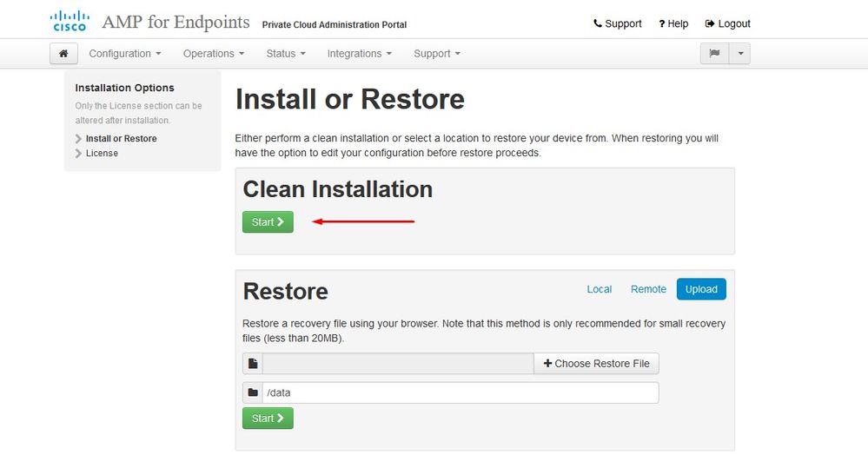Viewport: 868px width, 468px height.
Task: Select Install or Restore in sidebar
Action: coord(122,138)
